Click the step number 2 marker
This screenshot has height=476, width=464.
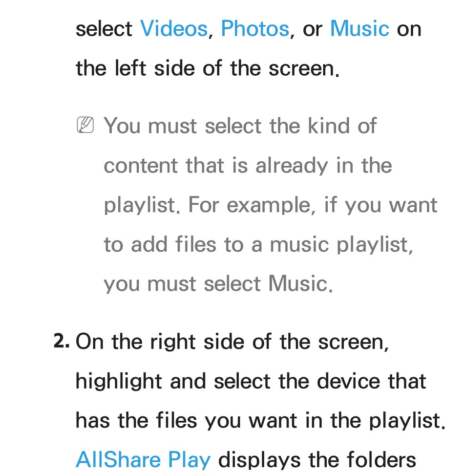coord(62,341)
